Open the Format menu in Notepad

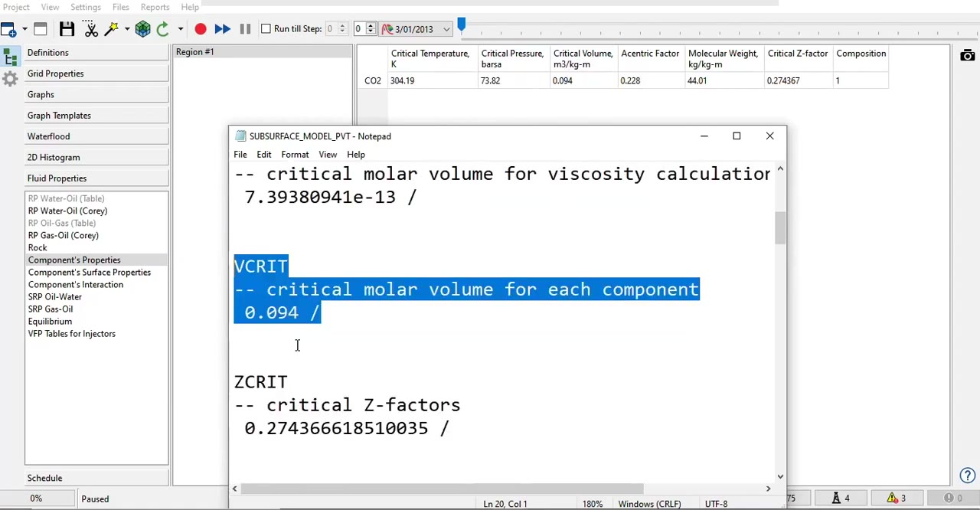tap(295, 154)
